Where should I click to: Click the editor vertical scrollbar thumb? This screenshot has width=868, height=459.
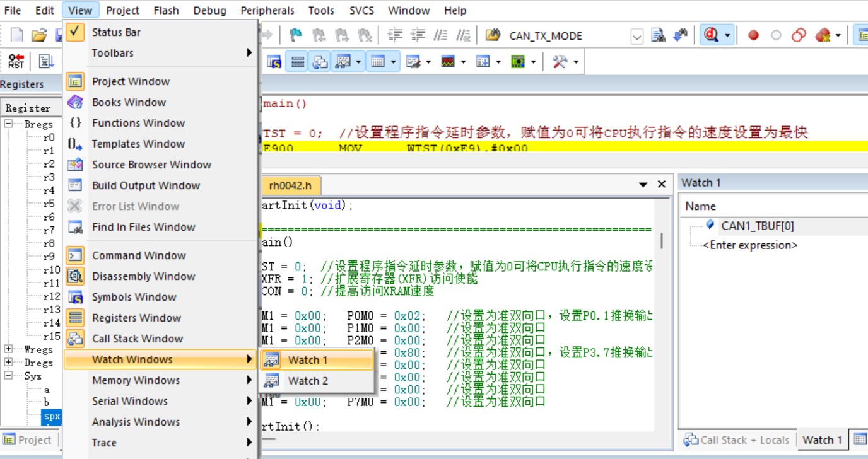(x=662, y=241)
